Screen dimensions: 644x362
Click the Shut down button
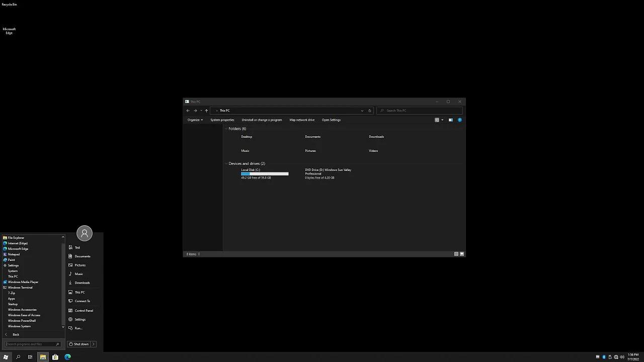80,344
